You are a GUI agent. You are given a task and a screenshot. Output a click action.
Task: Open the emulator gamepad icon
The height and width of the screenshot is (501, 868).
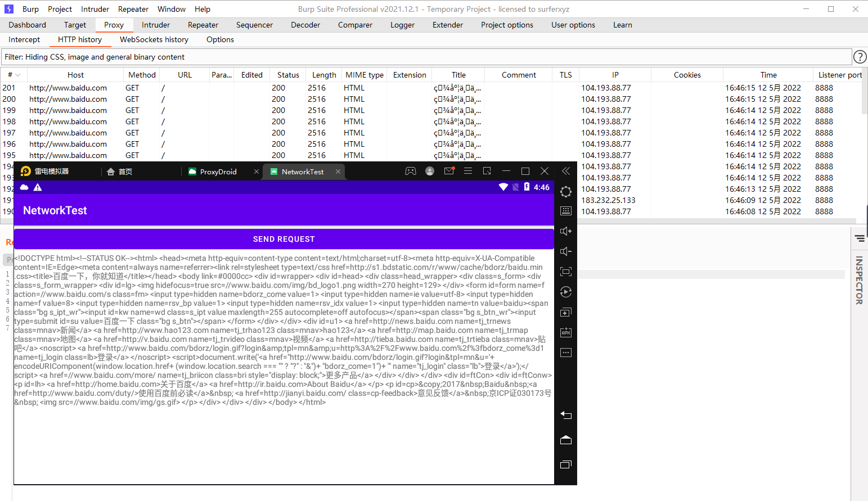(411, 171)
